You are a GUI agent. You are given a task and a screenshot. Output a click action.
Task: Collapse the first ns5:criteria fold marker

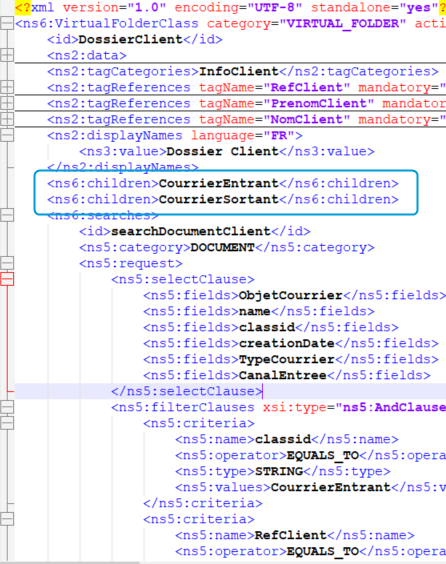7,423
